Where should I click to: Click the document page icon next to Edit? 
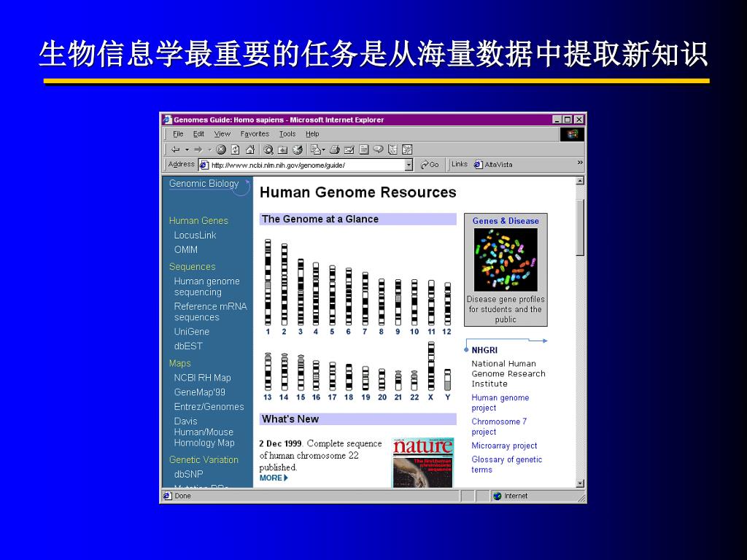(x=364, y=149)
